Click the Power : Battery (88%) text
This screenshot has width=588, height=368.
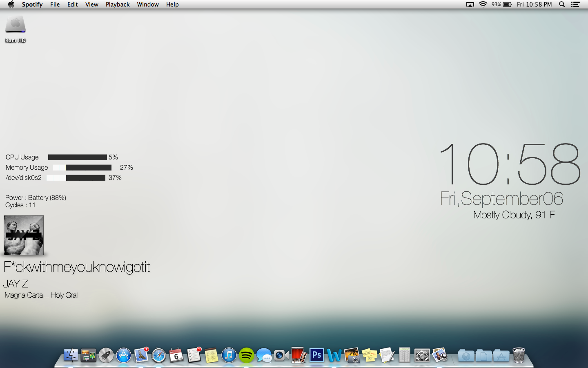[x=36, y=198]
